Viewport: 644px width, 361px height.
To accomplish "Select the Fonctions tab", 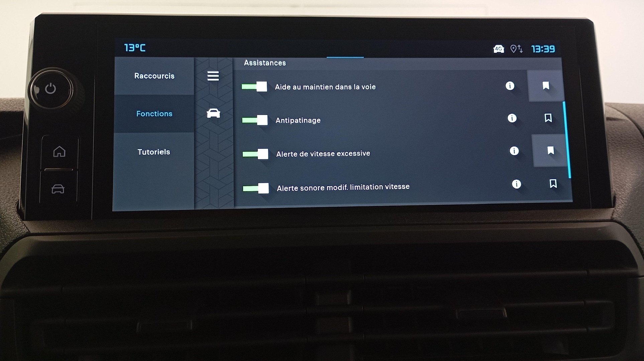I will tap(154, 114).
